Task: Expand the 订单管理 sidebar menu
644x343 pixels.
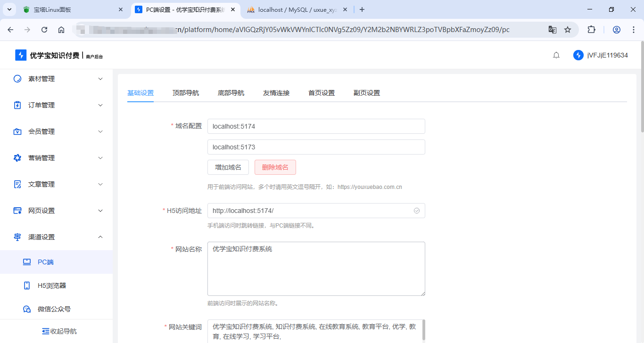Action: (57, 105)
